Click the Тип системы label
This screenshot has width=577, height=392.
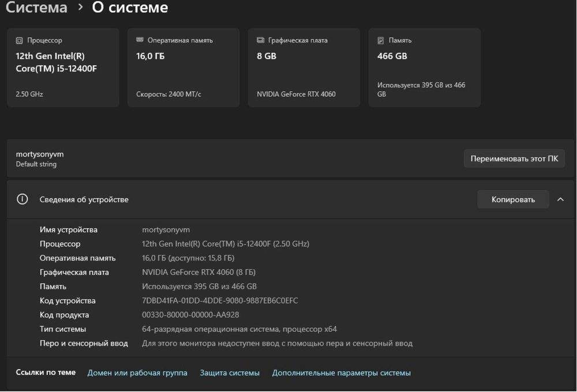pyautogui.click(x=63, y=329)
